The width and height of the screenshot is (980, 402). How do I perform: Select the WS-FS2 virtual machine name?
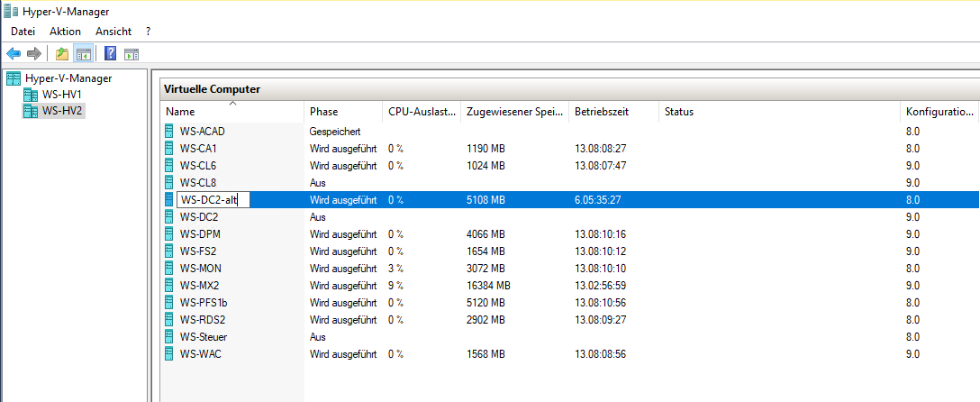pos(198,251)
